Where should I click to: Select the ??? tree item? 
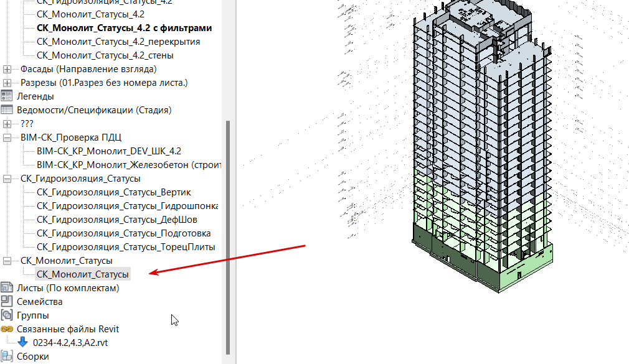point(27,123)
